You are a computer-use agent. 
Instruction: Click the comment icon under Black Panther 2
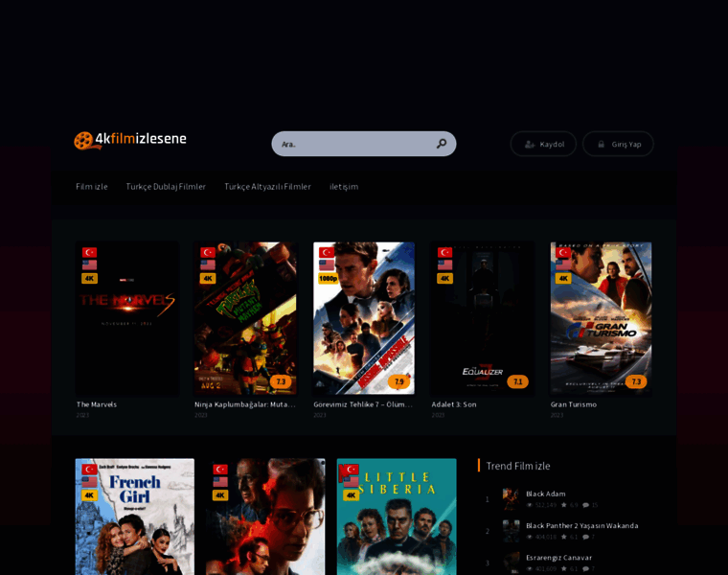coord(586,537)
